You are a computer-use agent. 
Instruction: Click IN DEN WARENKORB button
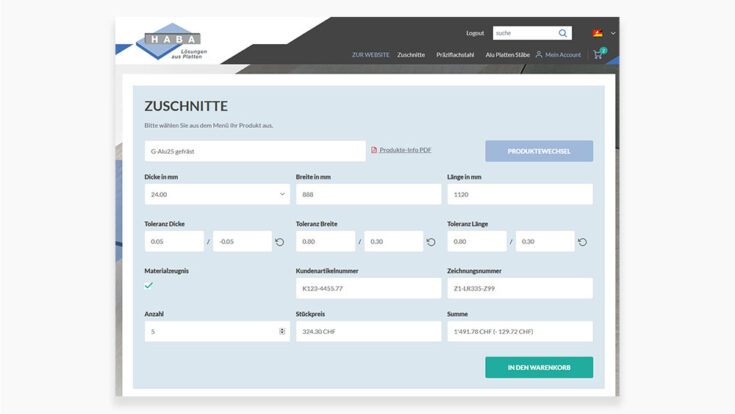pos(539,367)
